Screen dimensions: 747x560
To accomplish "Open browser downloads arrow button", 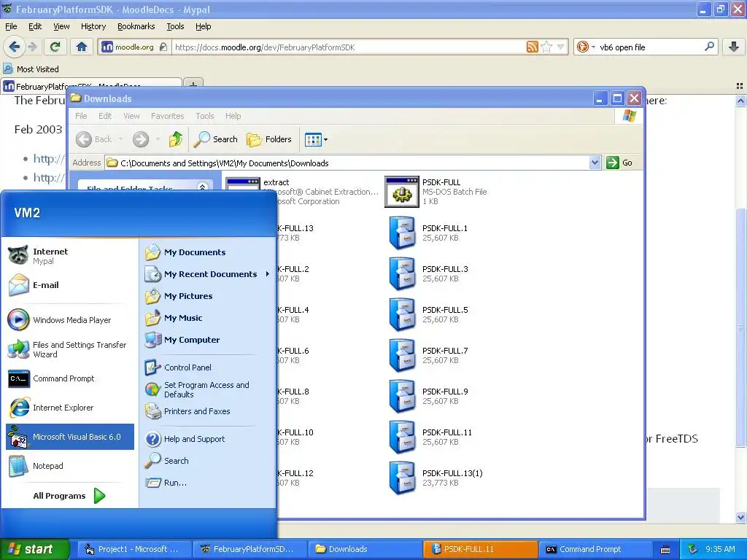I will tap(734, 47).
